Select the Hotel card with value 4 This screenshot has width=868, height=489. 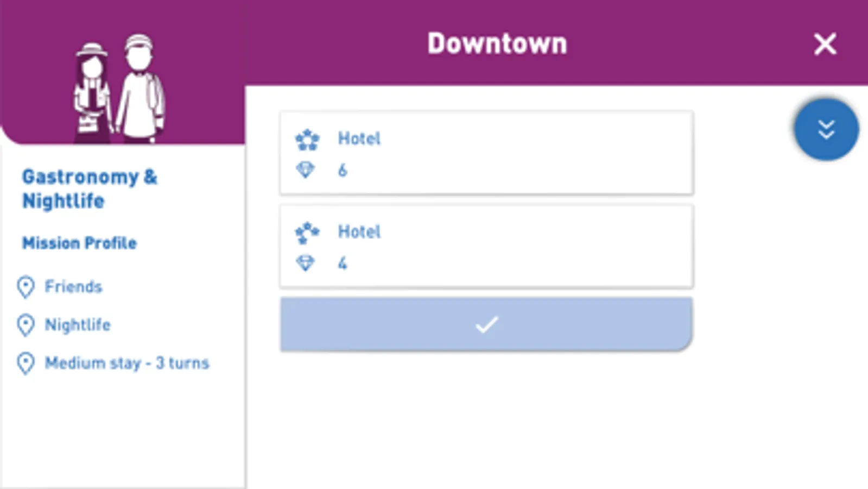[x=486, y=246]
